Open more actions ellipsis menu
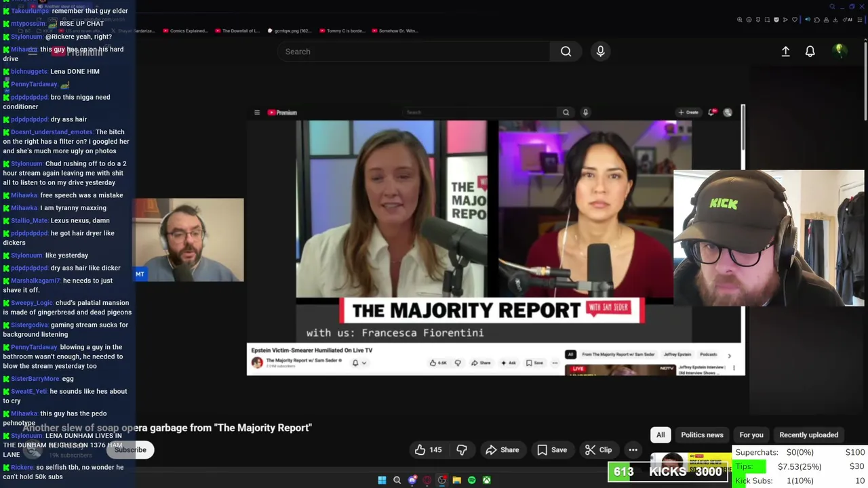The image size is (868, 488). pos(633,449)
